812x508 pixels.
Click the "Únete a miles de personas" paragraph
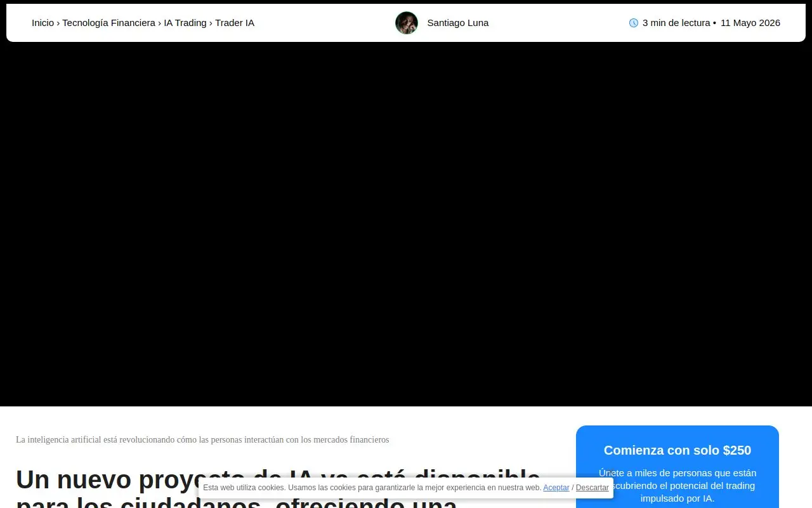point(678,486)
